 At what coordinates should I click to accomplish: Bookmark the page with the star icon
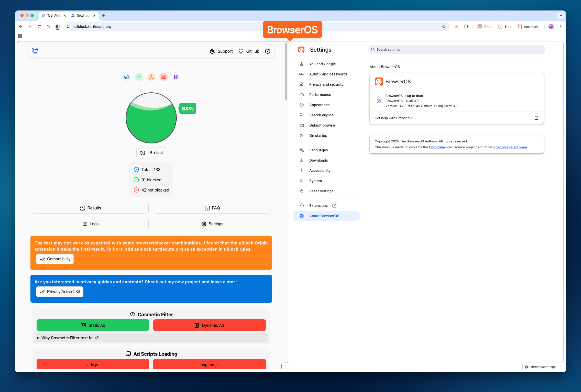point(444,27)
